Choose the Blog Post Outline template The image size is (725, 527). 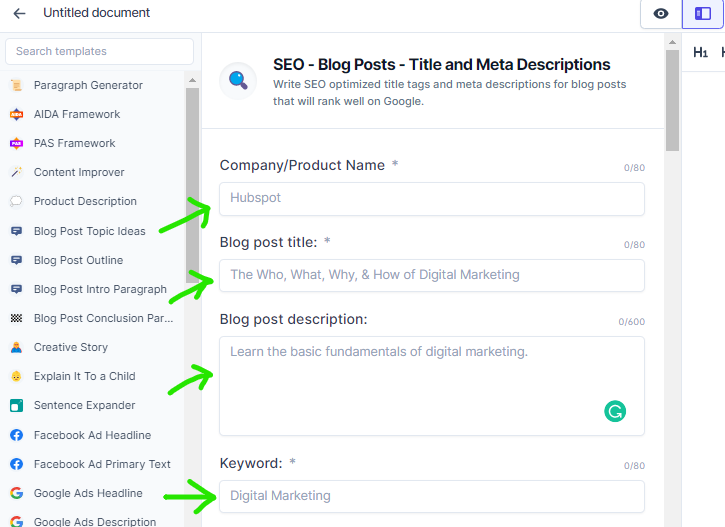tap(79, 260)
